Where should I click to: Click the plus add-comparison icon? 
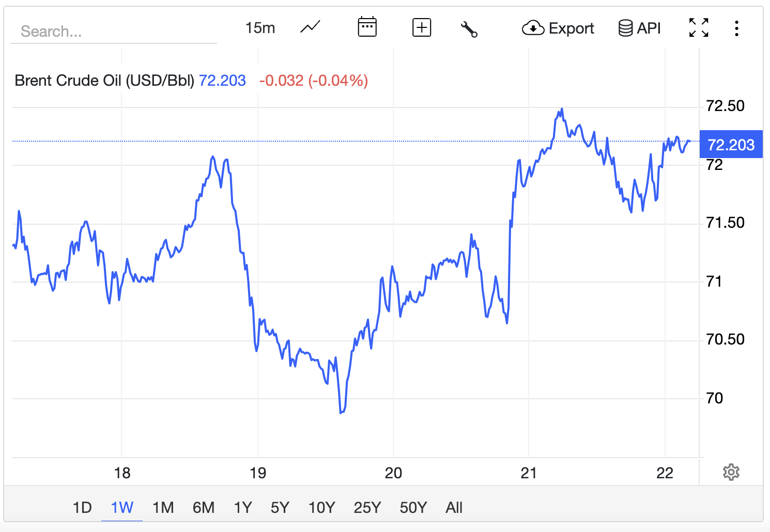click(x=422, y=27)
